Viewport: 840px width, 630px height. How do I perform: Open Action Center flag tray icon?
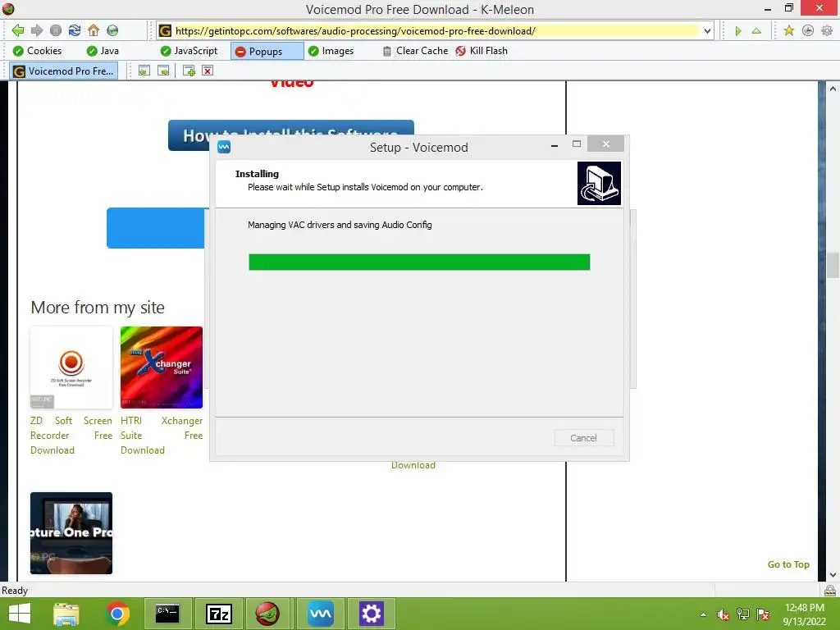pos(763,614)
